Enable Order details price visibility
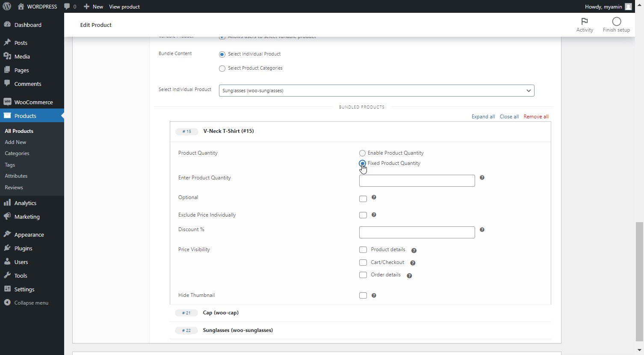This screenshot has width=644, height=355. click(x=363, y=275)
